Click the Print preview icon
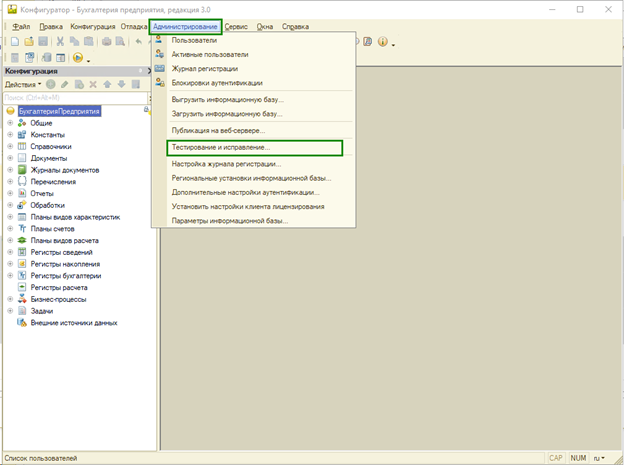This screenshot has height=465, width=624. coord(120,41)
